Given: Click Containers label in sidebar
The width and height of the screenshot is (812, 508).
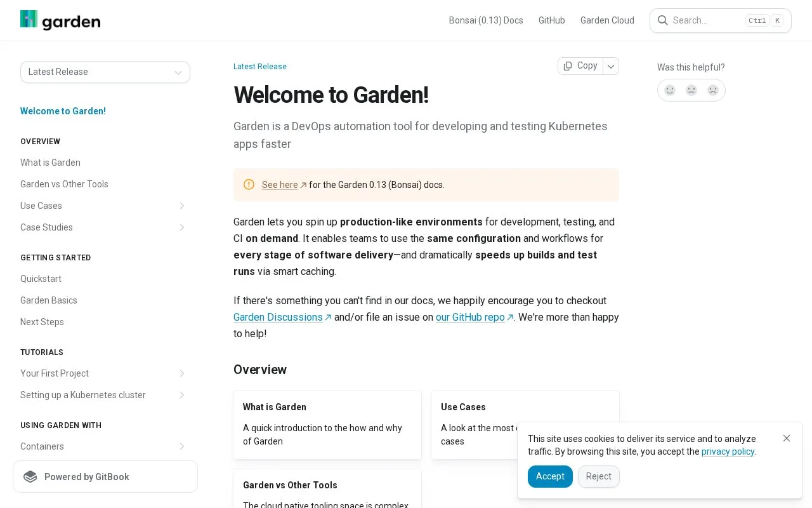Looking at the screenshot, I should coord(42,446).
